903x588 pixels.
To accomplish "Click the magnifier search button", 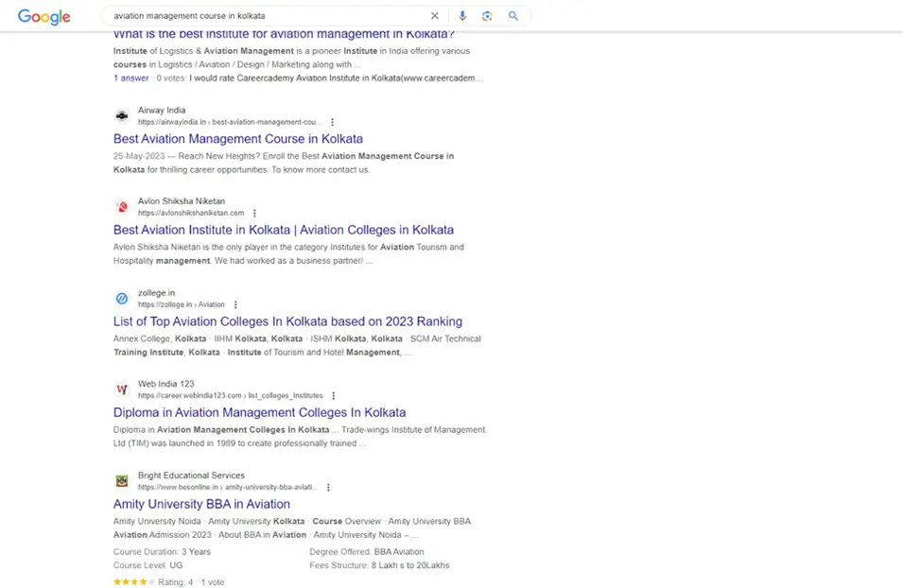I will click(x=513, y=16).
